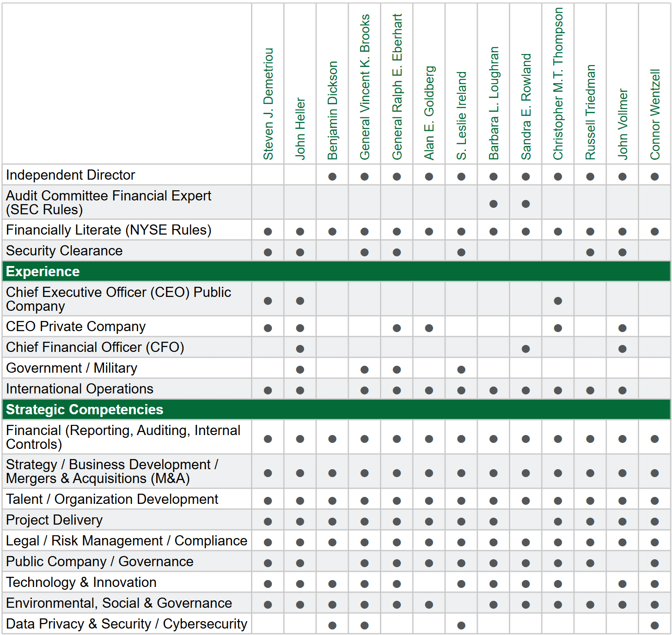Click Financially Literate dot for Steven Demetriou
This screenshot has height=635, width=672.
[x=268, y=231]
